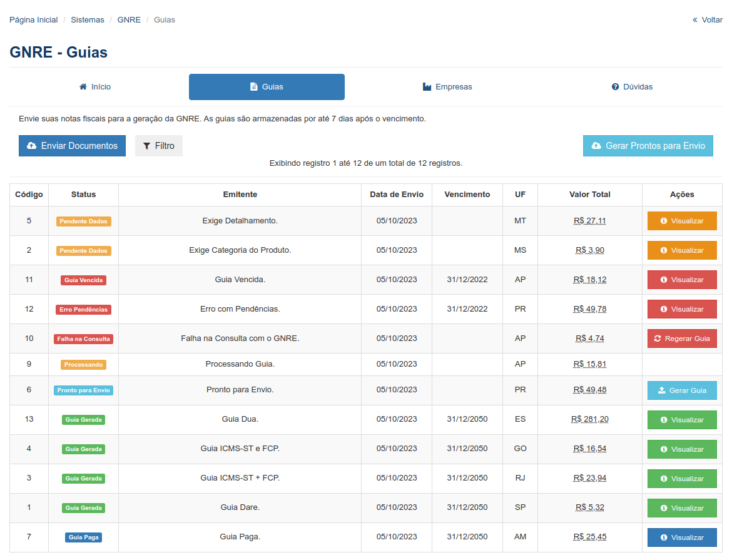The image size is (732, 560).
Task: Select the Guias tab
Action: [x=267, y=87]
